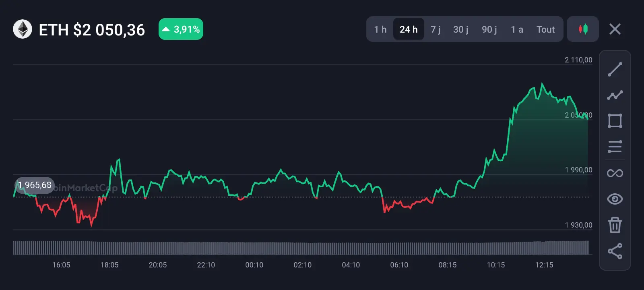
Task: Click the 00:10 time axis label
Action: tap(254, 265)
